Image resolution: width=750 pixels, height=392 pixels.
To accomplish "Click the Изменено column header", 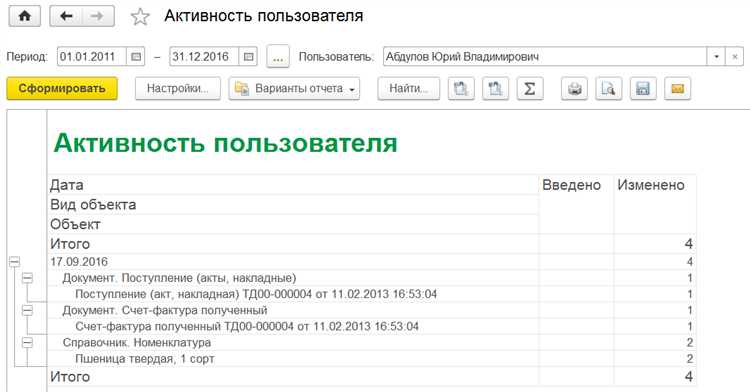I will tap(655, 204).
